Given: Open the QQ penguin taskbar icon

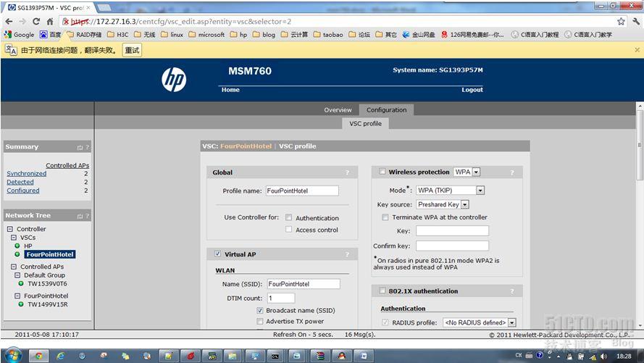Looking at the screenshot, I should [x=341, y=356].
